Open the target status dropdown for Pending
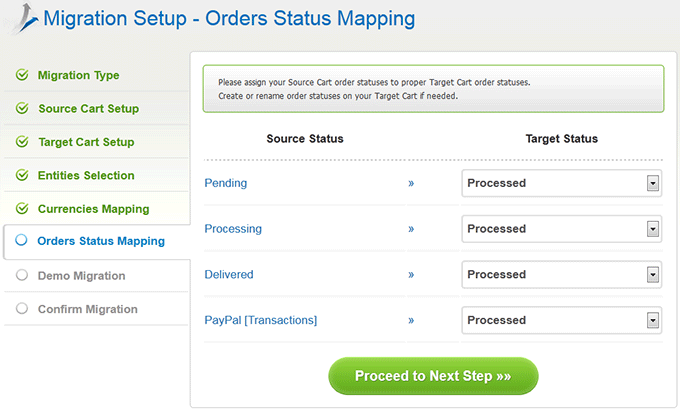The image size is (680, 410). tap(562, 183)
